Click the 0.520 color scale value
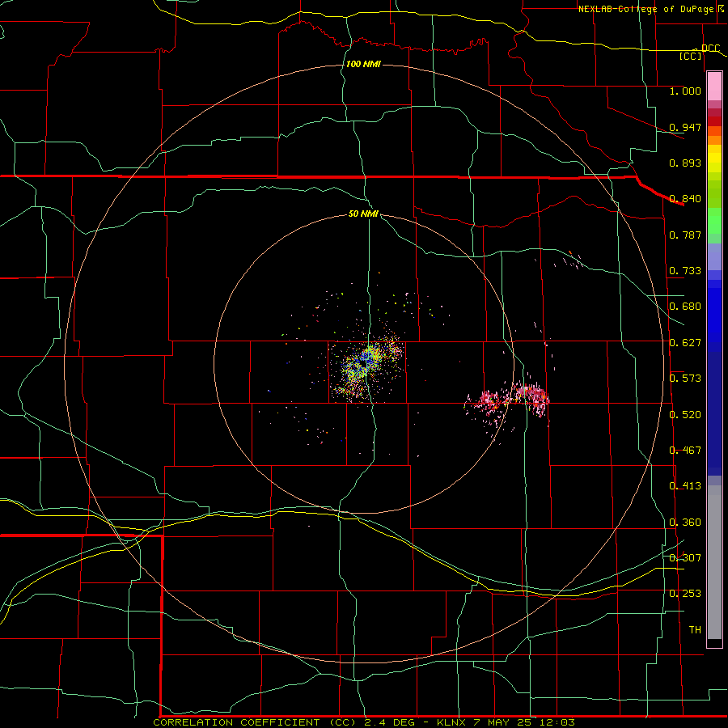Viewport: 728px width, 728px height. pyautogui.click(x=685, y=415)
